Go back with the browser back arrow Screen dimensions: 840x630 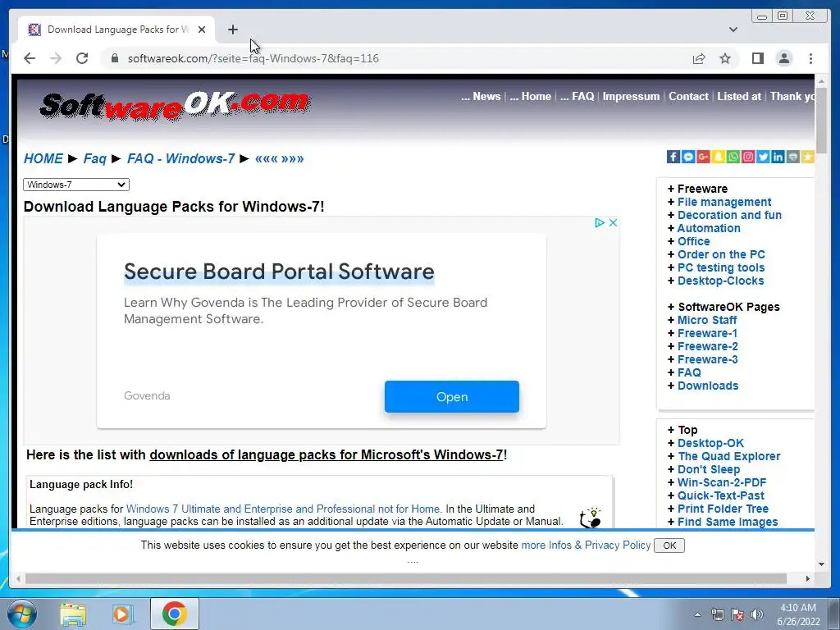point(30,58)
